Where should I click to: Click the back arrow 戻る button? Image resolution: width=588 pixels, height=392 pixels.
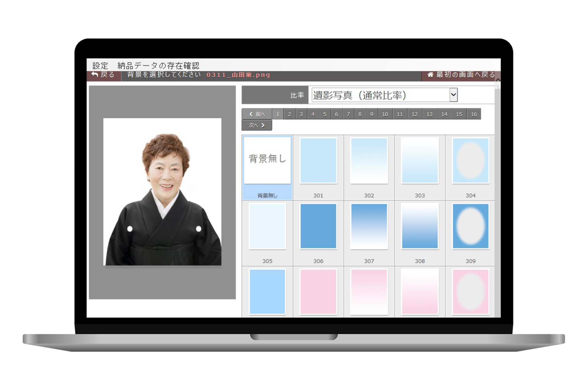click(103, 75)
